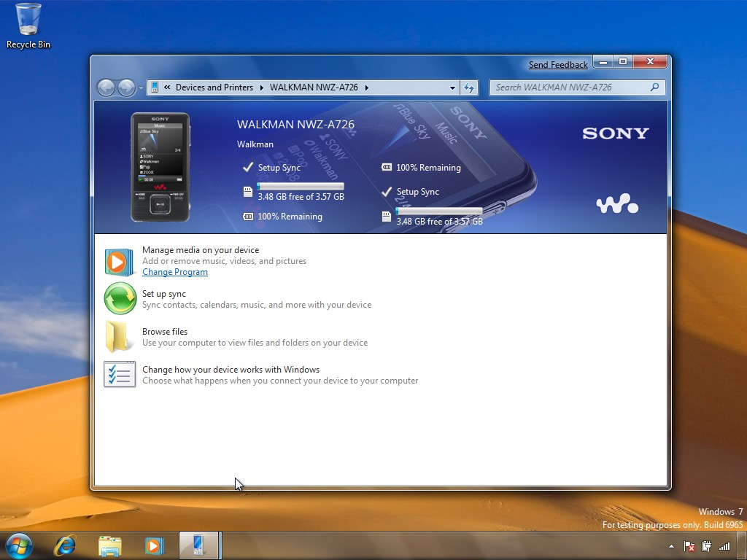This screenshot has height=560, width=747.
Task: Click the Action Center flag tray icon
Action: pyautogui.click(x=689, y=546)
